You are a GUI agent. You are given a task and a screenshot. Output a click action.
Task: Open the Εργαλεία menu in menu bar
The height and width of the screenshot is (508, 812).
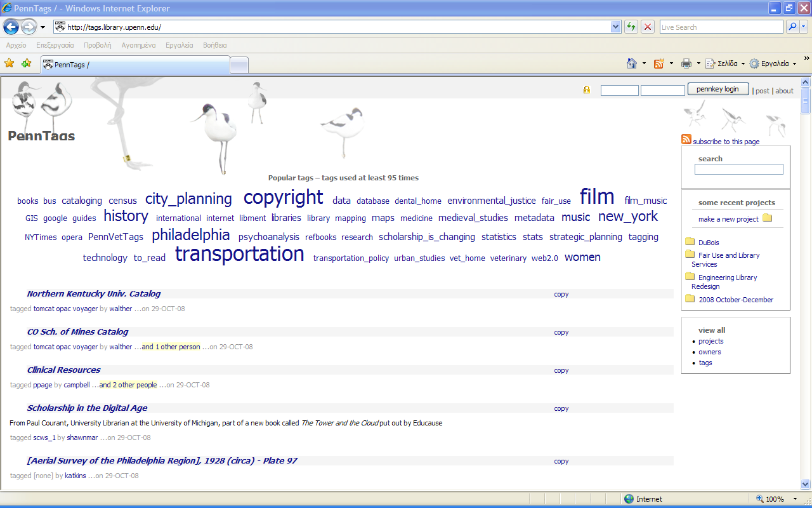[180, 45]
